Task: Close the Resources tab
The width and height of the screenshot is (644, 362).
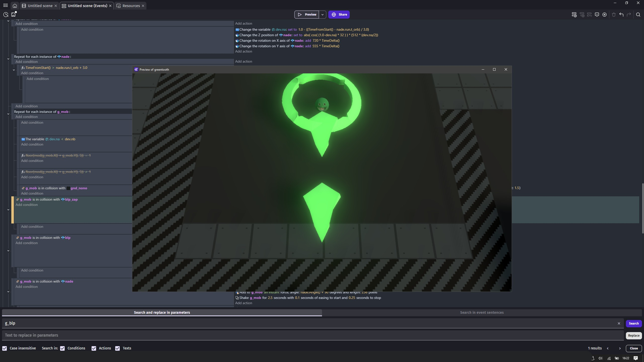Action: 143,6
